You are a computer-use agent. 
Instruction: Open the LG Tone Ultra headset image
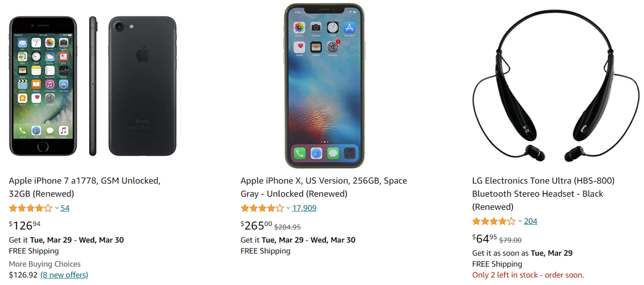(x=555, y=86)
